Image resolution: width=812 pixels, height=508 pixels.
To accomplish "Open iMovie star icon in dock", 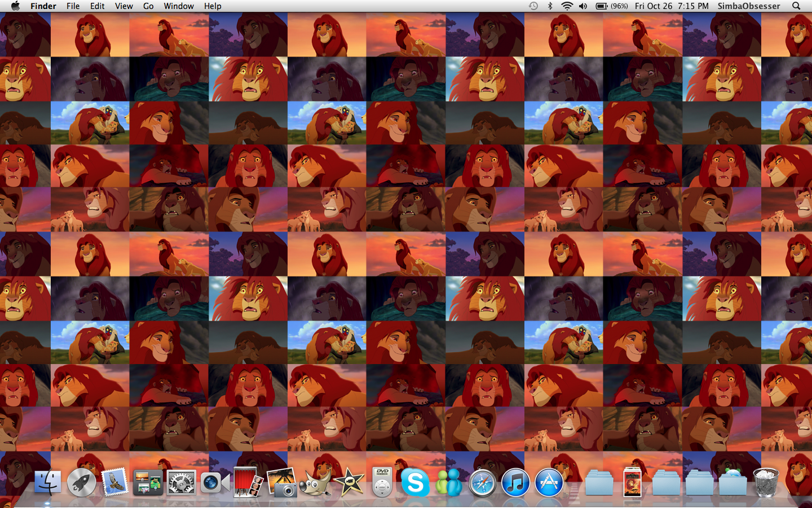I will pyautogui.click(x=349, y=483).
